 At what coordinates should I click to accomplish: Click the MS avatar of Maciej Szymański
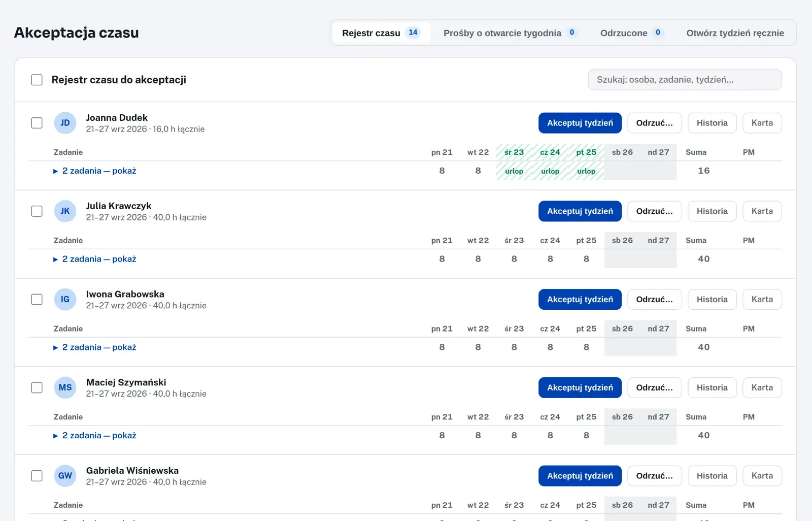[65, 387]
